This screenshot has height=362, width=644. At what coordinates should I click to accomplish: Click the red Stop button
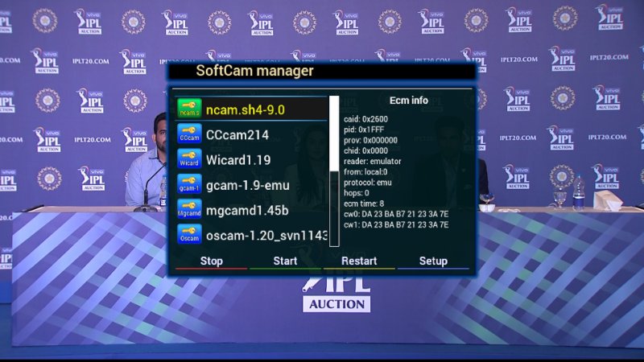(x=211, y=261)
